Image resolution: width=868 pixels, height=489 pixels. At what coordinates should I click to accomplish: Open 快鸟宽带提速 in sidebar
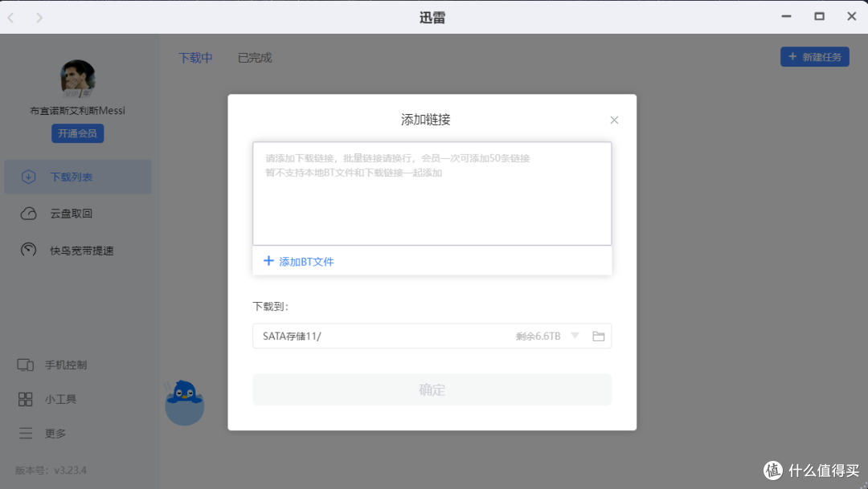click(81, 251)
